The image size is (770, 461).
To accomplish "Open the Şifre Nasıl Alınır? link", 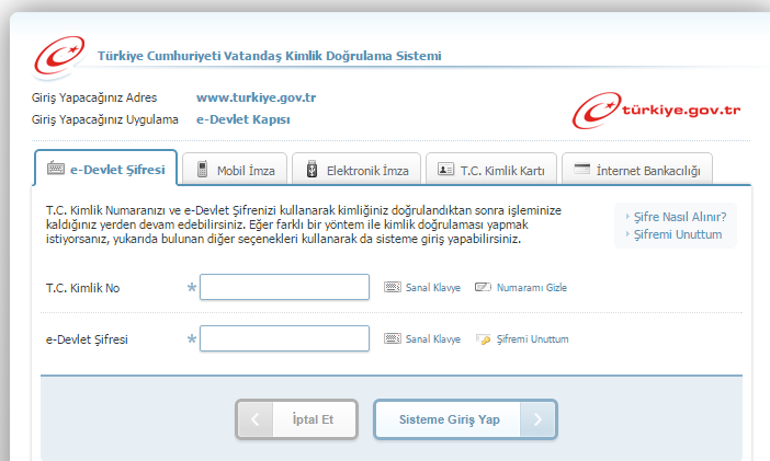I will pyautogui.click(x=679, y=217).
